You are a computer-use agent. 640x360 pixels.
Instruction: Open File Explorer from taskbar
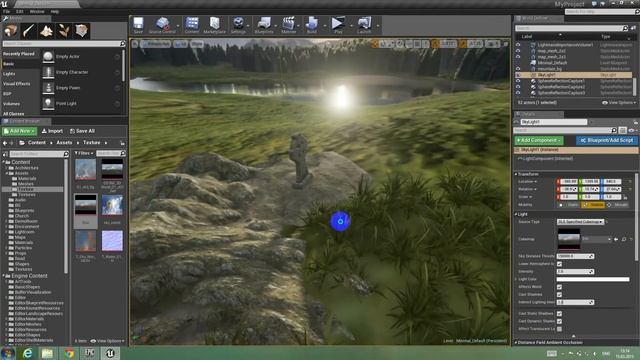click(47, 353)
